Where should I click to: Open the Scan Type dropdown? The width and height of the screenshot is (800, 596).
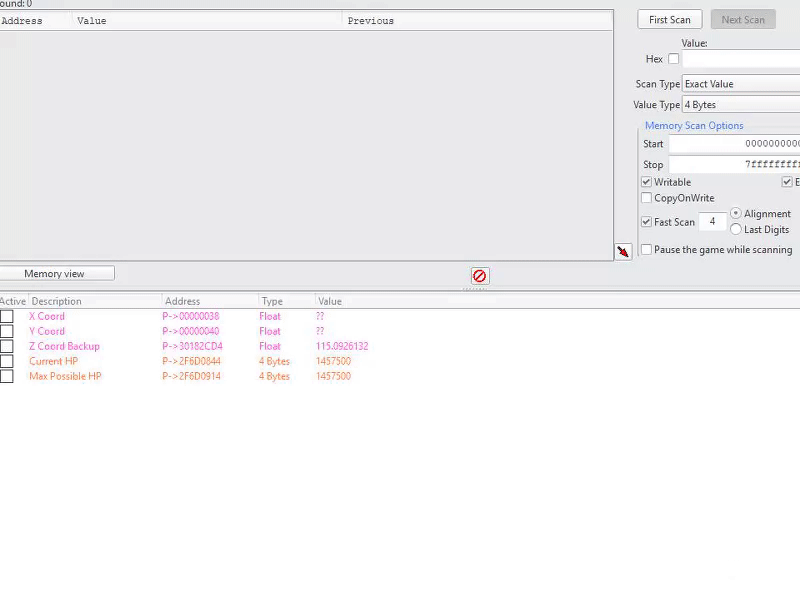point(740,84)
